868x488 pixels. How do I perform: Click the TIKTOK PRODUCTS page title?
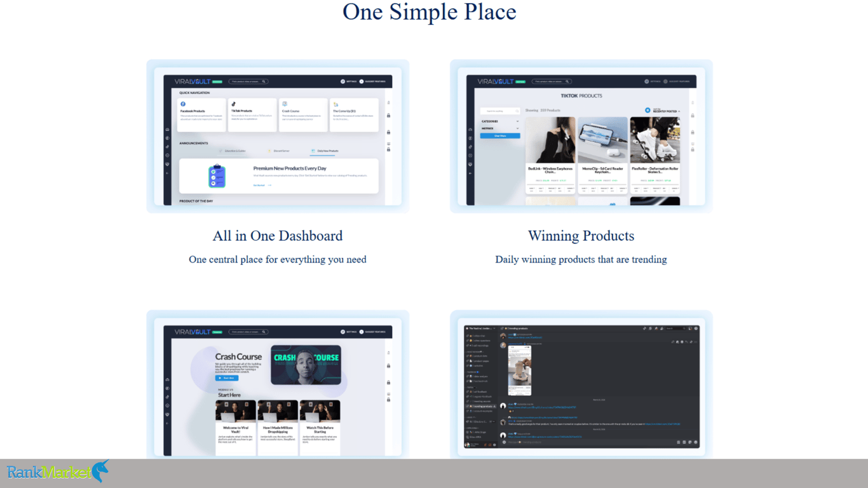click(x=581, y=96)
